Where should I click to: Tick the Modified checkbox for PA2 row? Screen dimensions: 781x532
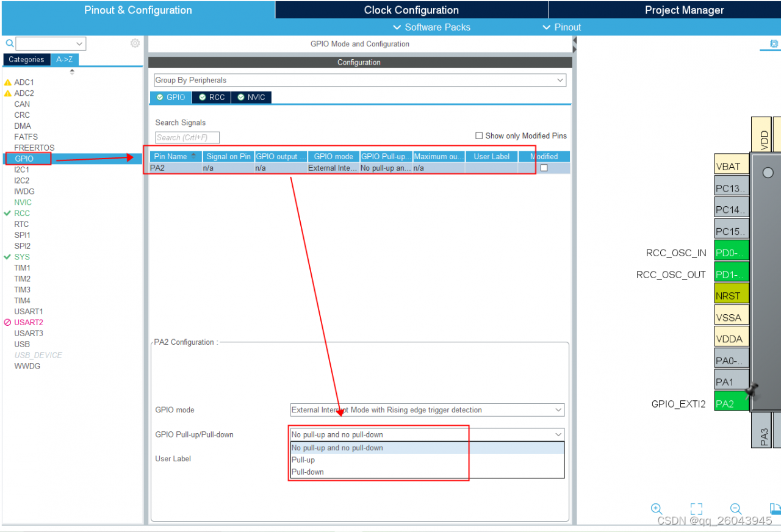point(544,168)
